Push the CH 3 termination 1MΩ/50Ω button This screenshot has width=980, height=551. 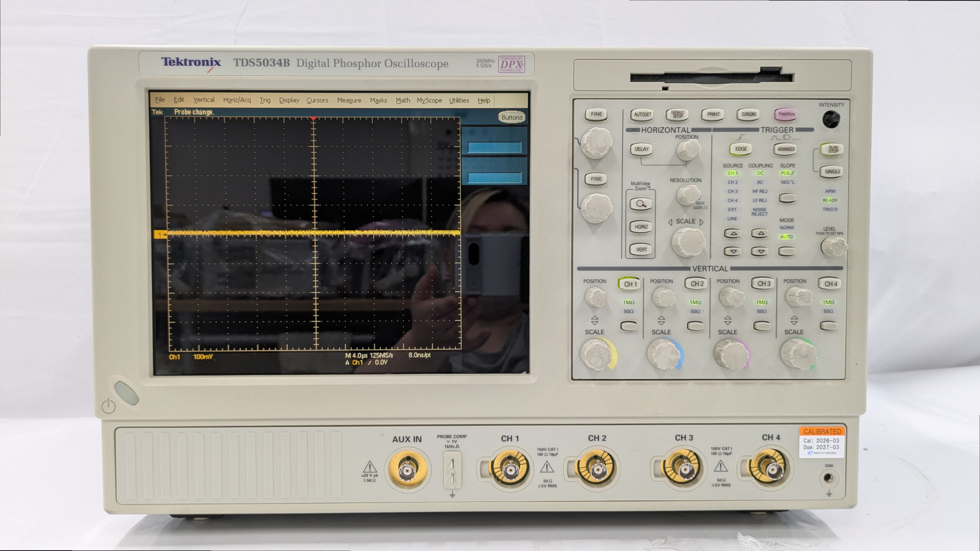click(762, 326)
